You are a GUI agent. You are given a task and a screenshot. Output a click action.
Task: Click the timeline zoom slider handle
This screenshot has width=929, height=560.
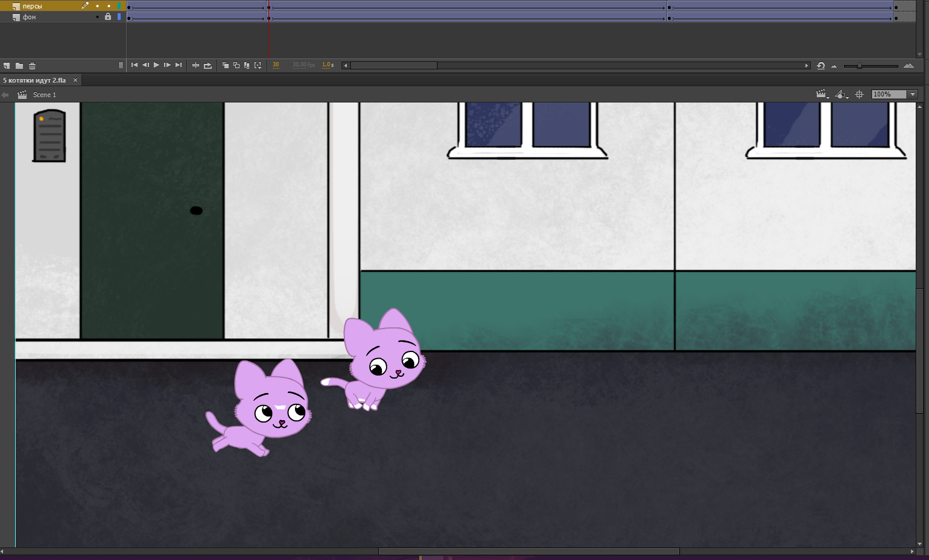pos(860,66)
